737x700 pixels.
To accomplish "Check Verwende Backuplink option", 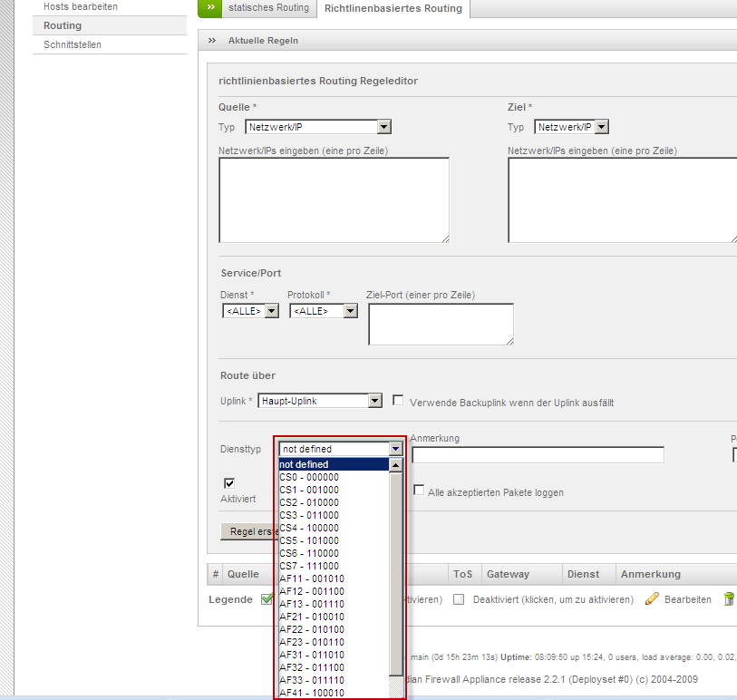I will 398,401.
